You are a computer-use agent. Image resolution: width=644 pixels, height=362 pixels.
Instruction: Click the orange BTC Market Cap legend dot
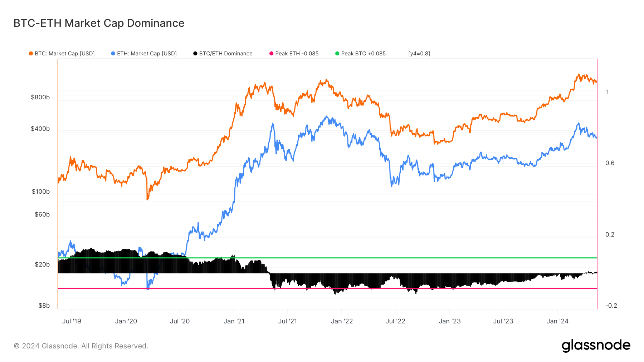coord(31,54)
